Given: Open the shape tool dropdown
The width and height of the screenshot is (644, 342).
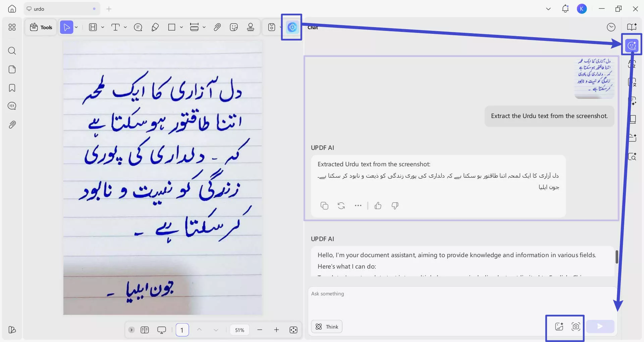Looking at the screenshot, I should [x=181, y=27].
